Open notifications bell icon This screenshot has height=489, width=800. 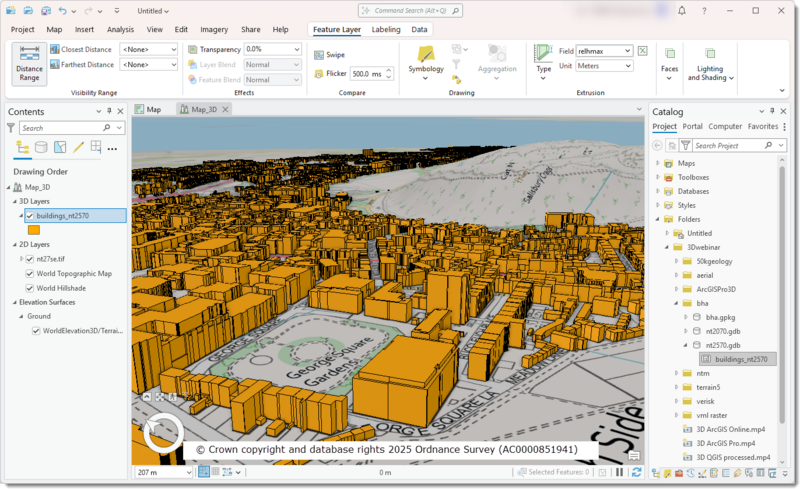[682, 11]
